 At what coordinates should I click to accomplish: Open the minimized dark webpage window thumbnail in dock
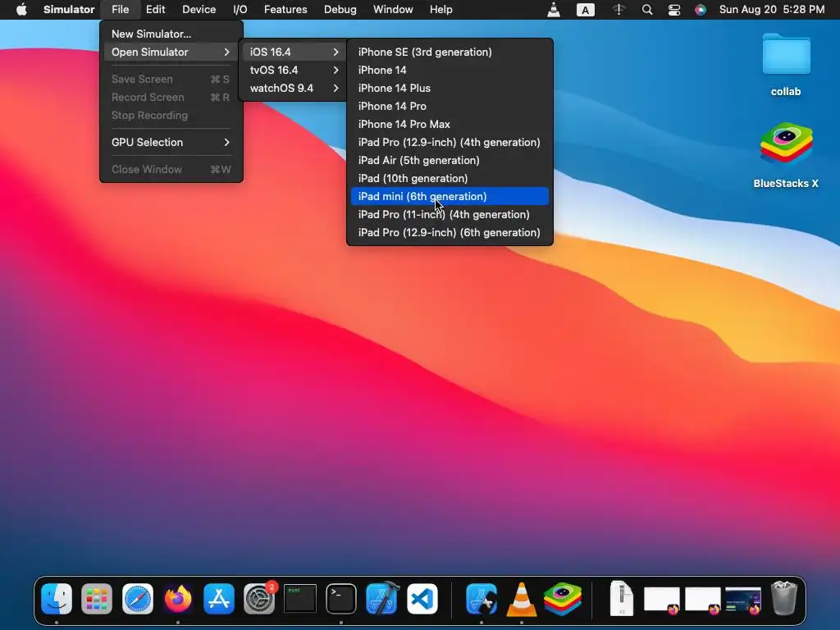(x=743, y=599)
